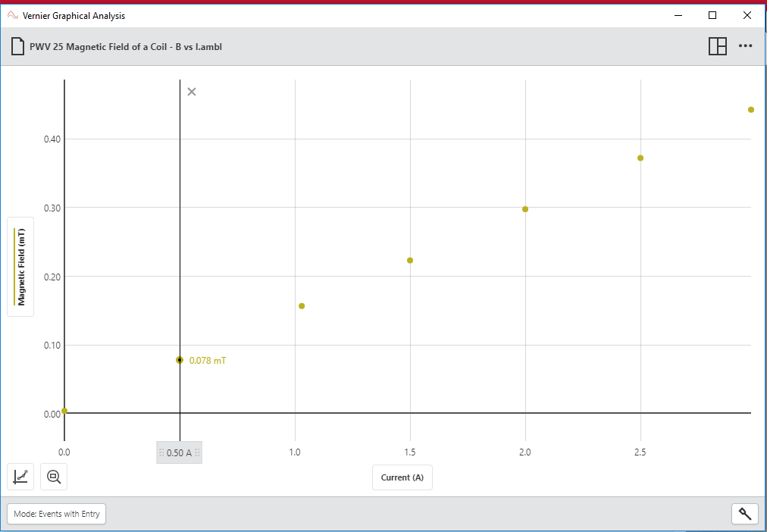Open data collection settings with the wrench icon

(x=744, y=513)
